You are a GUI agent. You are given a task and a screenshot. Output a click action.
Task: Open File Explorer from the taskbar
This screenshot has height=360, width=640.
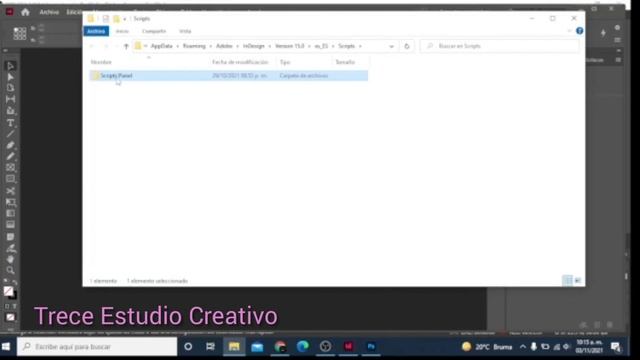pos(234,347)
